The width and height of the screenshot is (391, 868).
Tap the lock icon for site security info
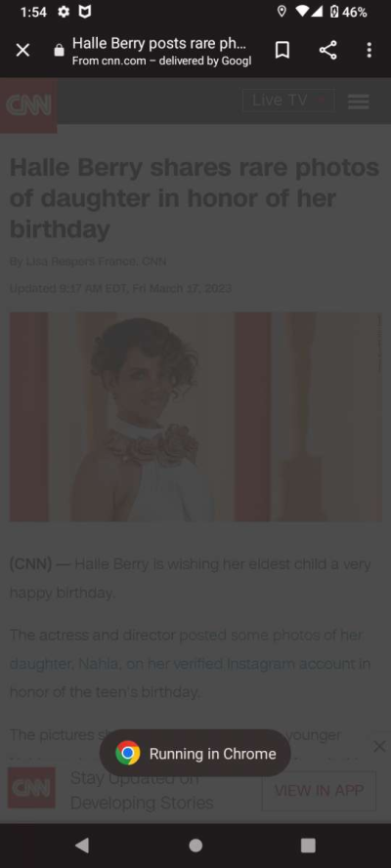pos(59,51)
